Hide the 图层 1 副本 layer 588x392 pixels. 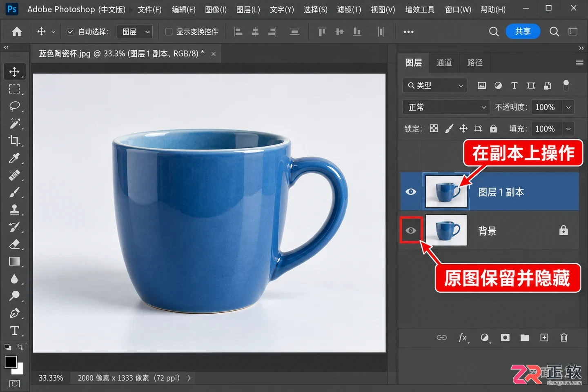[x=411, y=192]
